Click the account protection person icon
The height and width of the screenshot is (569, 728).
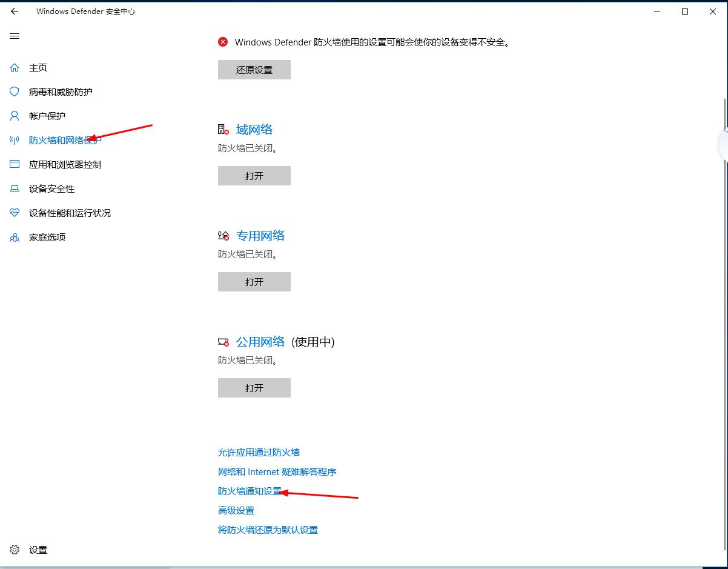tap(15, 116)
